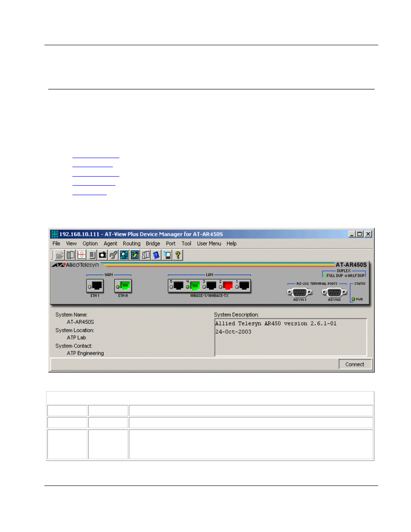Click the AT-AR450S system name value
Viewport: 411px width, 532px height.
[80, 322]
